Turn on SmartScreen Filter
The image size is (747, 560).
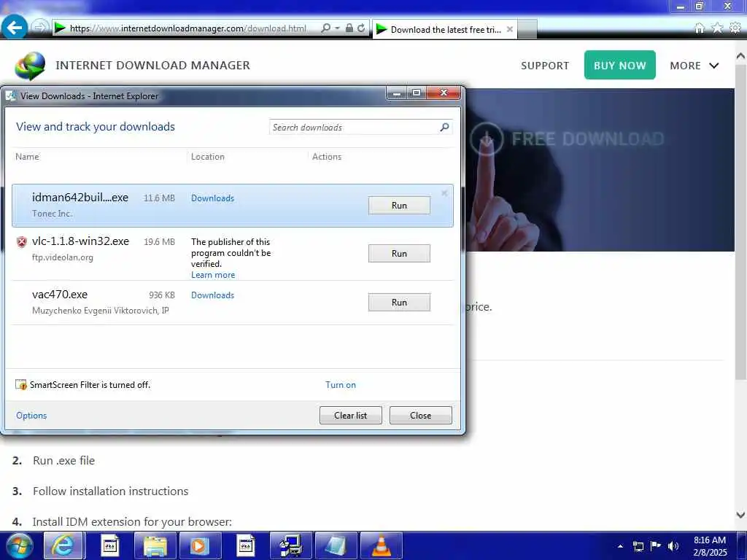(x=341, y=385)
